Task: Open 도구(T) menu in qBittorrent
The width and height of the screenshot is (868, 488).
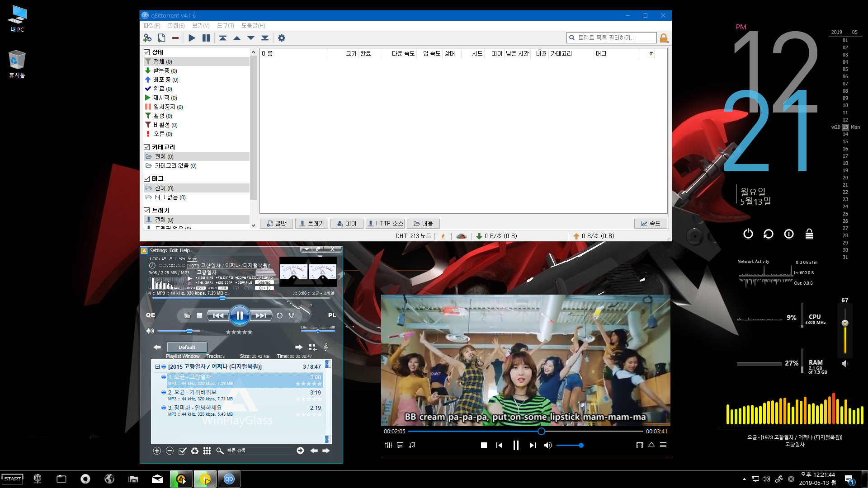Action: pyautogui.click(x=225, y=25)
